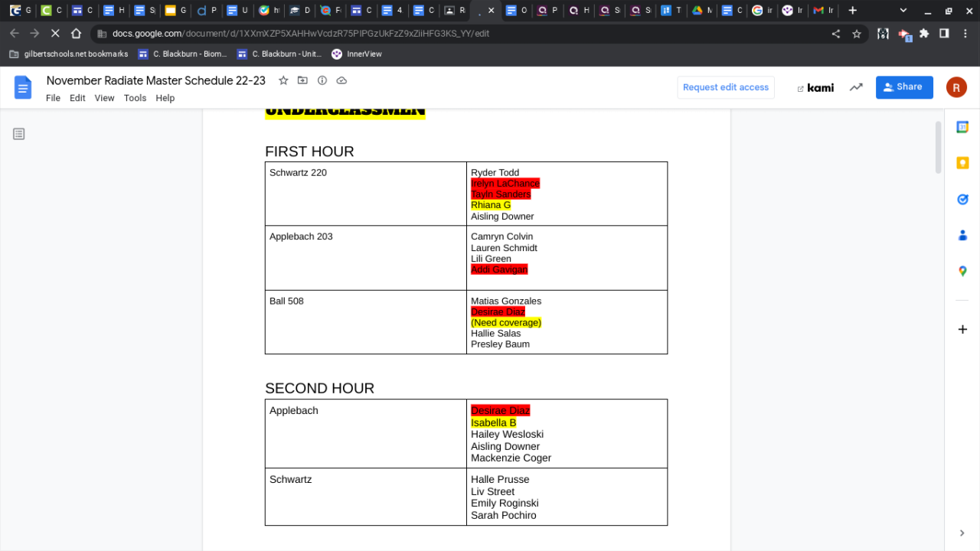Image resolution: width=980 pixels, height=551 pixels.
Task: Click Request edit access button
Action: [x=726, y=87]
